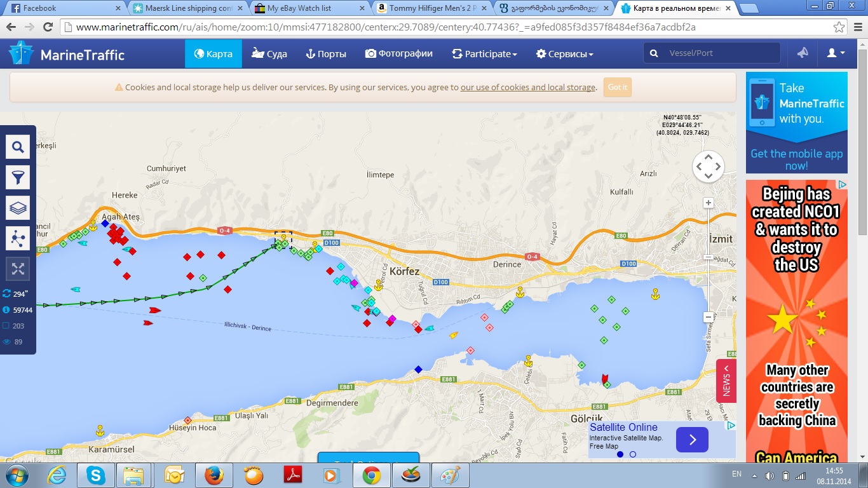Select the first filled ad carousel dot
Image resolution: width=868 pixels, height=488 pixels.
620,454
